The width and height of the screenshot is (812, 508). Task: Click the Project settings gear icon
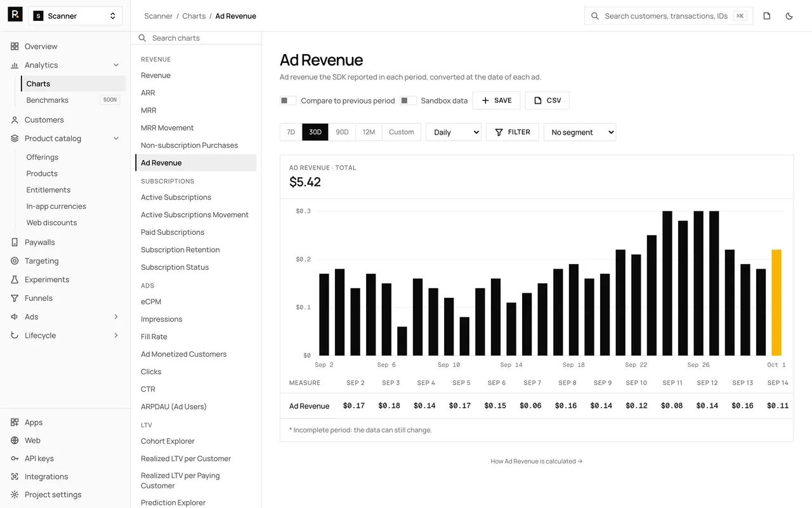tap(15, 495)
